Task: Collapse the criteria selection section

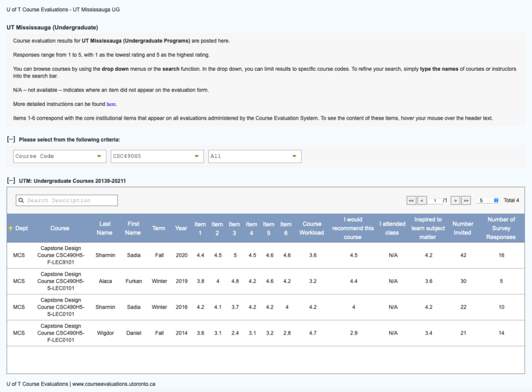Action: pos(11,139)
